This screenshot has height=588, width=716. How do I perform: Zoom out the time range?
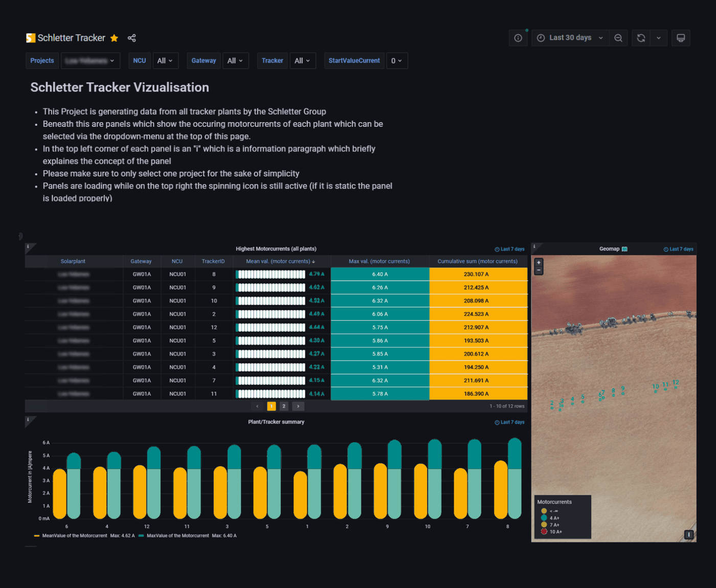pos(618,38)
